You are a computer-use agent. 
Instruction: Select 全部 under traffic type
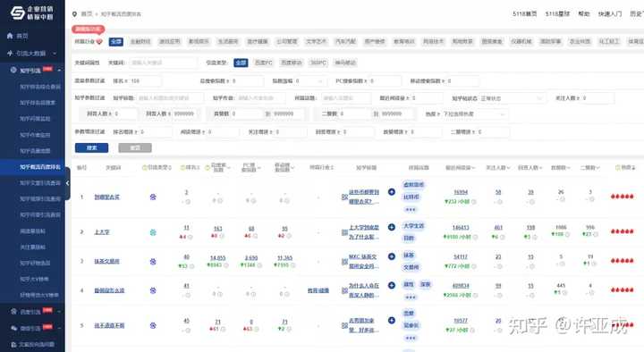[x=241, y=63]
